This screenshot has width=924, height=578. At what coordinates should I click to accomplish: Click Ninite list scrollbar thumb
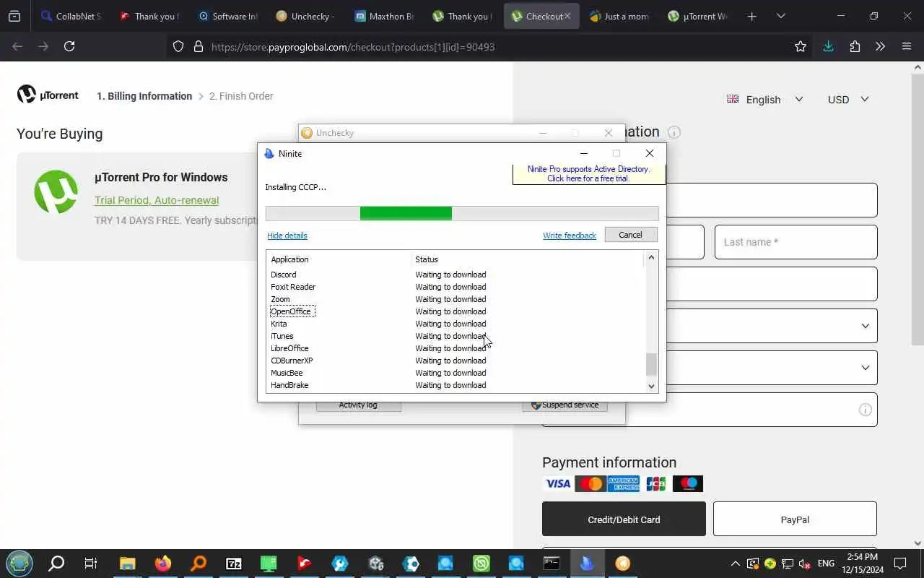coord(651,365)
